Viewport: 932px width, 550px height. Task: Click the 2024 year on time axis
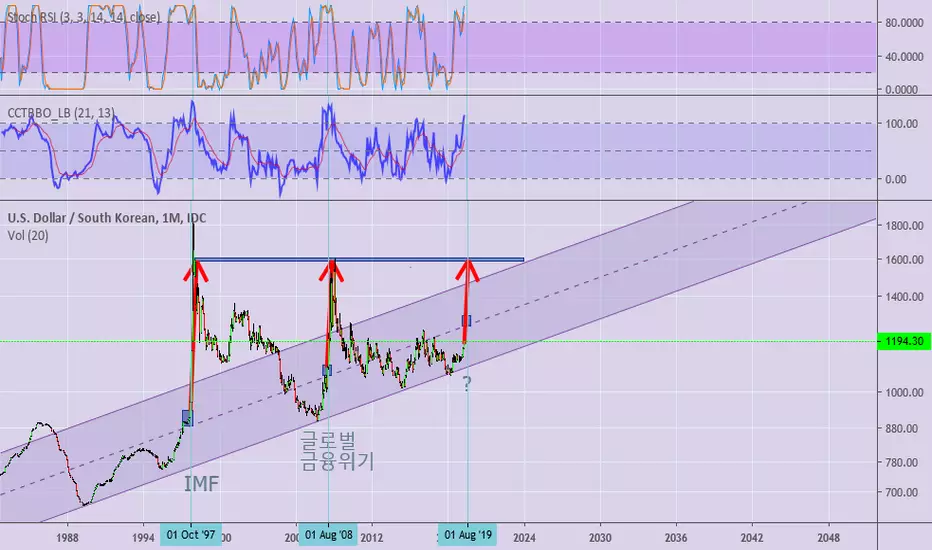[x=524, y=538]
